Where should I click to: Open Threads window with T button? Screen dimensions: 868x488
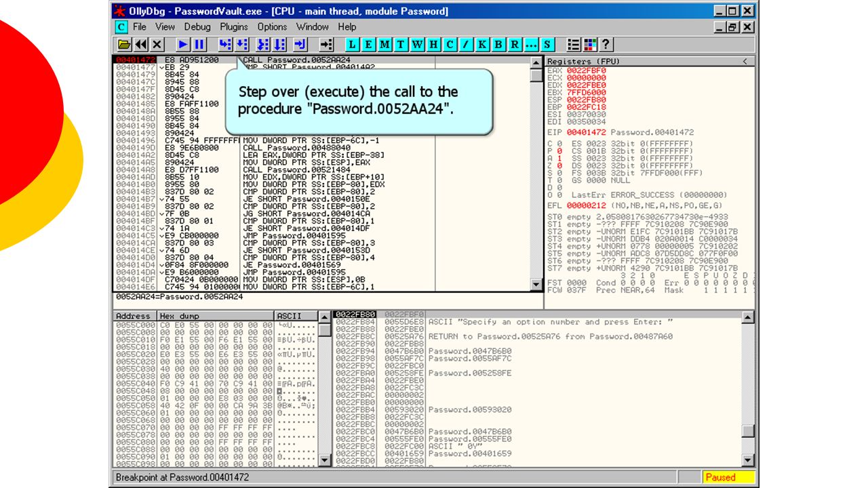(x=401, y=45)
